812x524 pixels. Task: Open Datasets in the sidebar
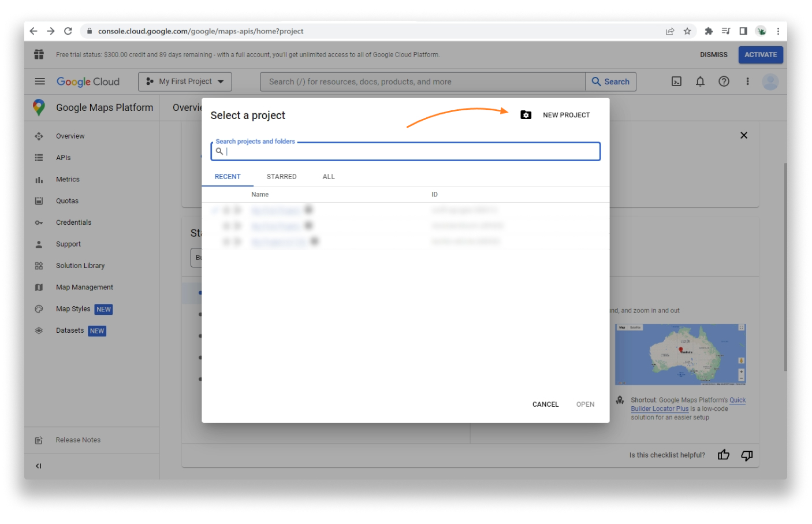[x=70, y=330]
